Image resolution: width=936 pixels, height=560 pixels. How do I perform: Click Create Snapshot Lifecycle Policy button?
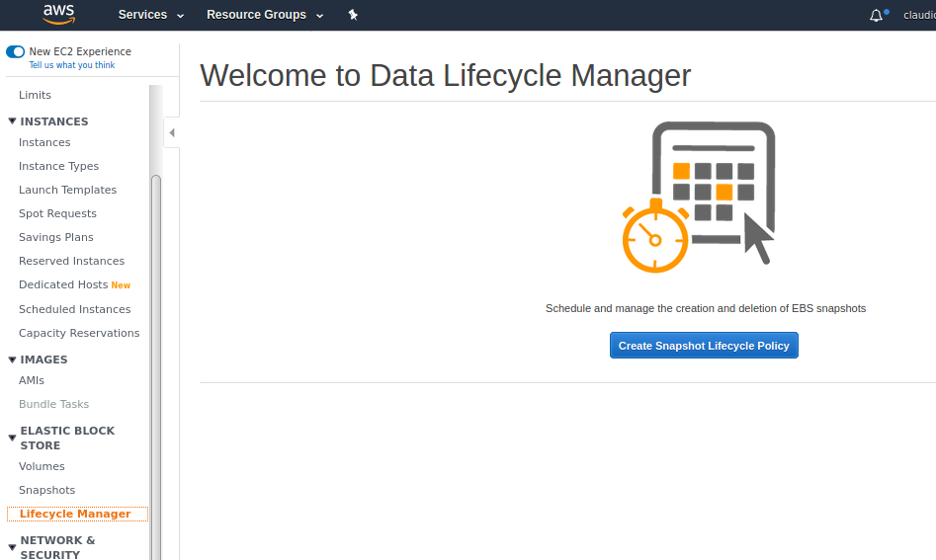point(704,346)
